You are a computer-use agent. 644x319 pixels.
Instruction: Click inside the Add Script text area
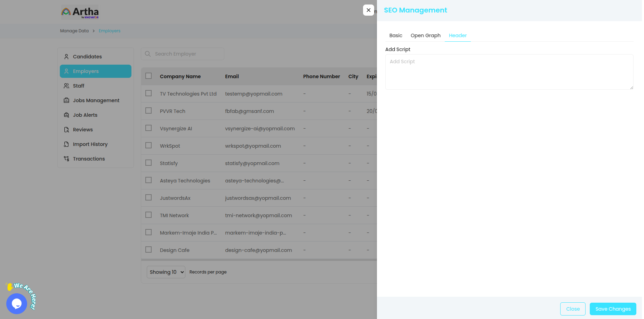(509, 72)
